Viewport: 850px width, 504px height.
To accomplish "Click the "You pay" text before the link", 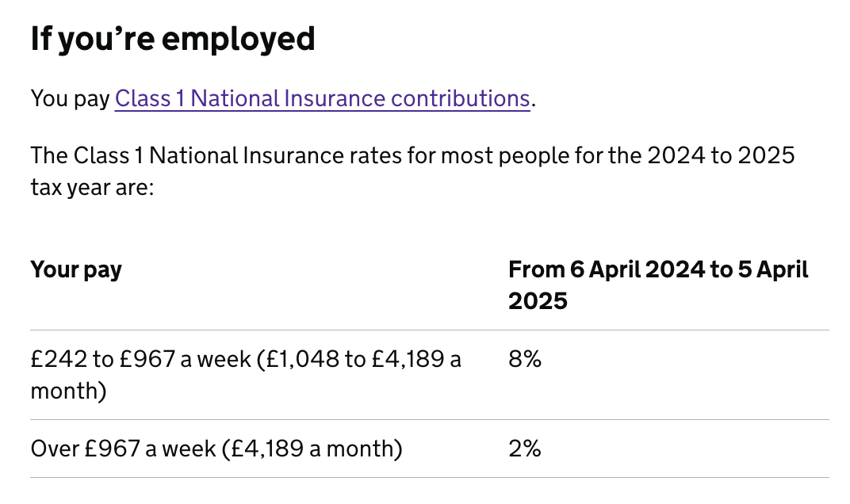I will [71, 99].
